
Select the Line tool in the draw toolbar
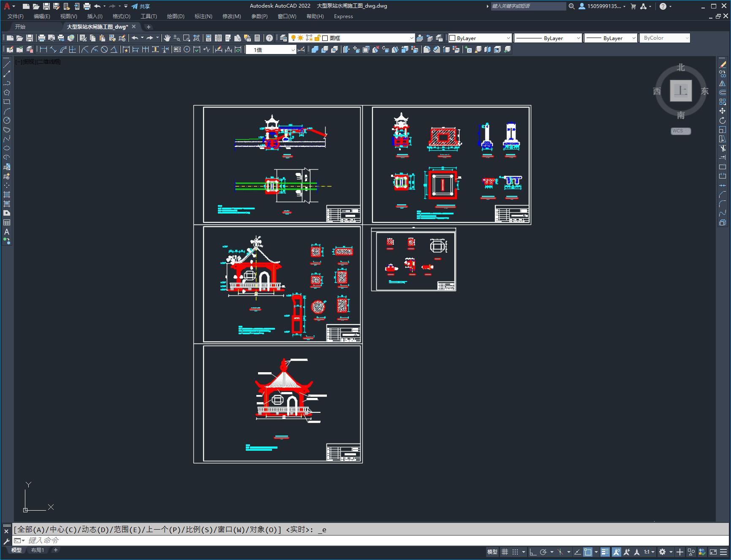[7, 65]
